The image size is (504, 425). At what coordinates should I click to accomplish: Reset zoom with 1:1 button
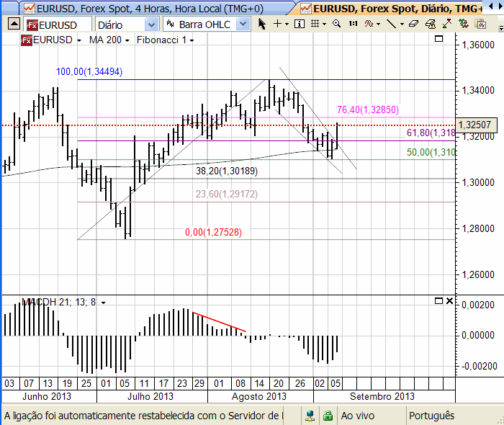(x=353, y=24)
